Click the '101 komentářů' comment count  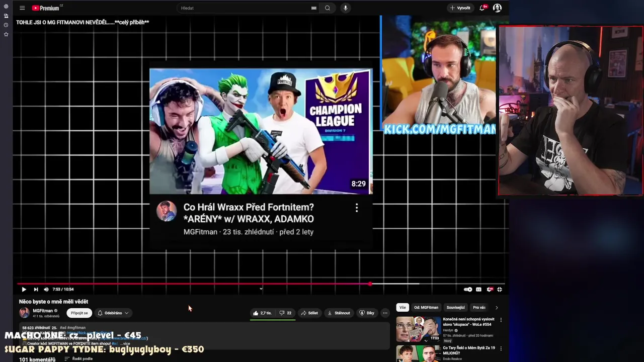[37, 359]
